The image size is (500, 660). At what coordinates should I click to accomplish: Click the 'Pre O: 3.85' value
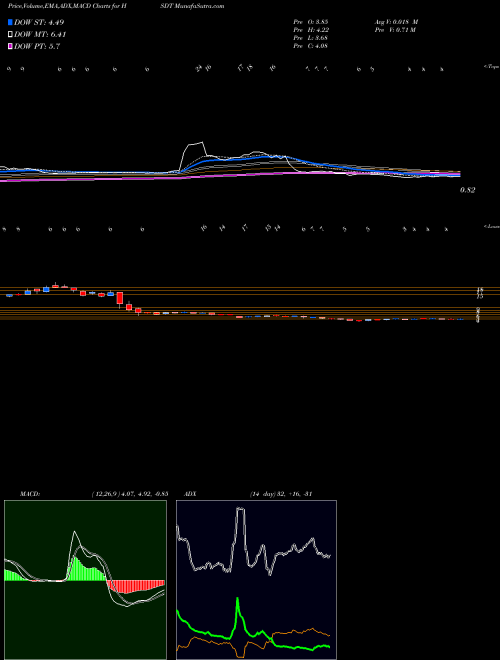(311, 21)
